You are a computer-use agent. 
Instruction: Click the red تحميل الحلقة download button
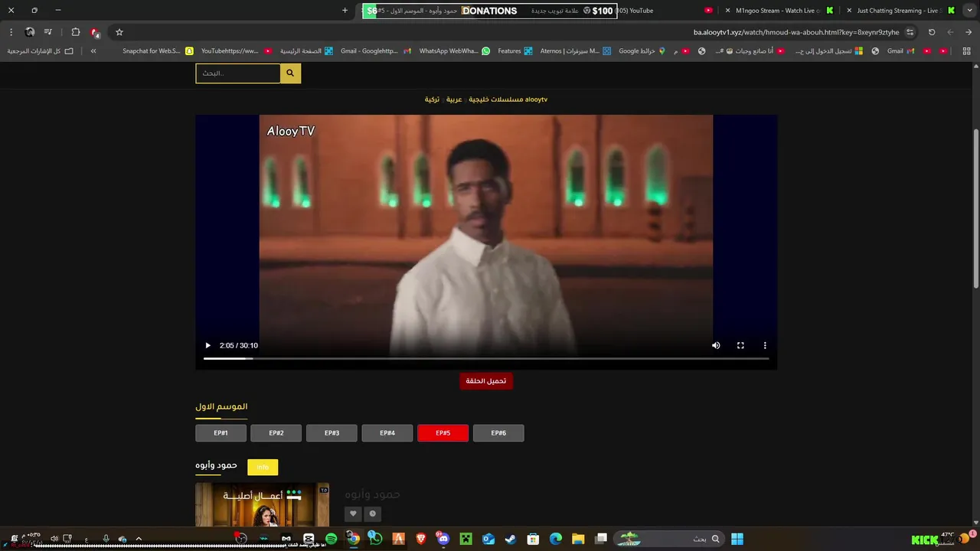point(486,380)
